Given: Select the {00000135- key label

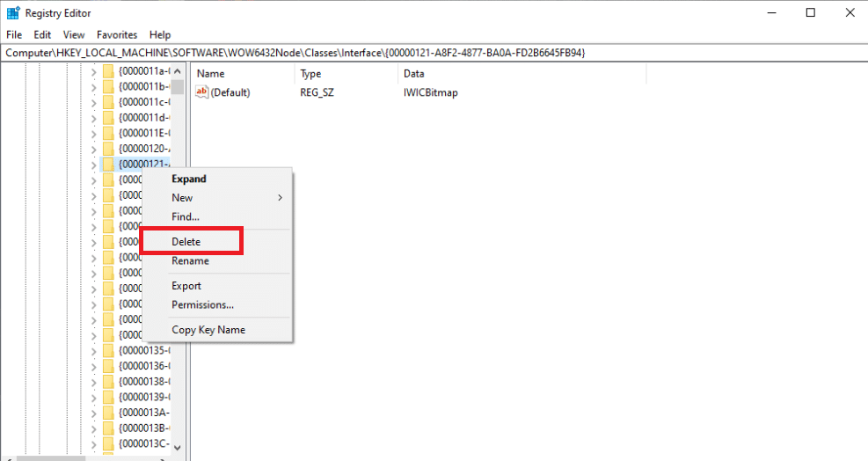Looking at the screenshot, I should click(x=144, y=350).
